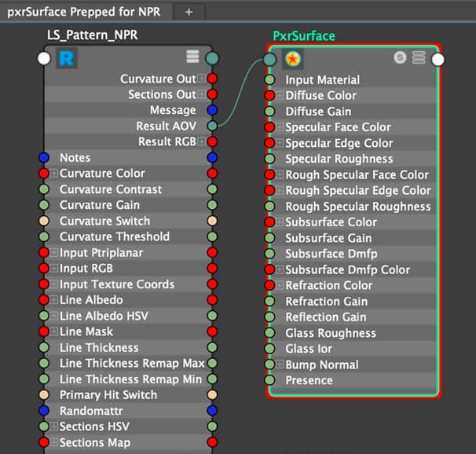476x454 pixels.
Task: Toggle the PxrSurface attribute view-mode icon
Action: (419, 57)
